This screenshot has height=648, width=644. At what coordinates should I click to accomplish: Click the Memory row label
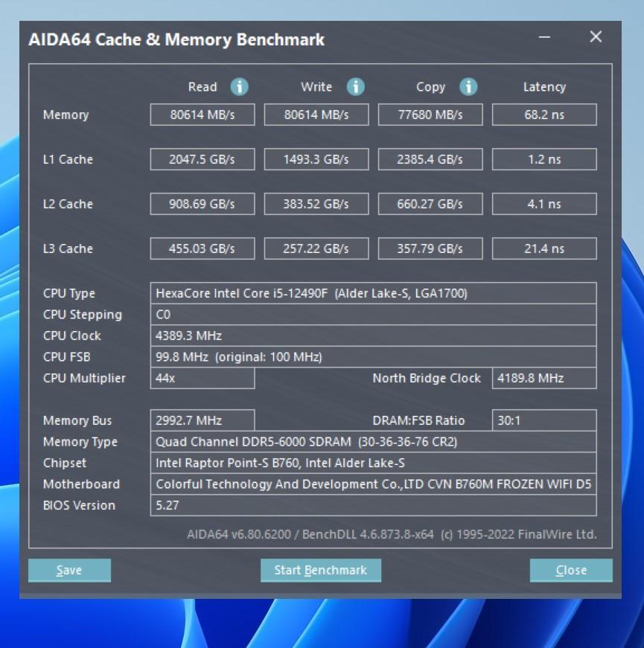pyautogui.click(x=66, y=115)
